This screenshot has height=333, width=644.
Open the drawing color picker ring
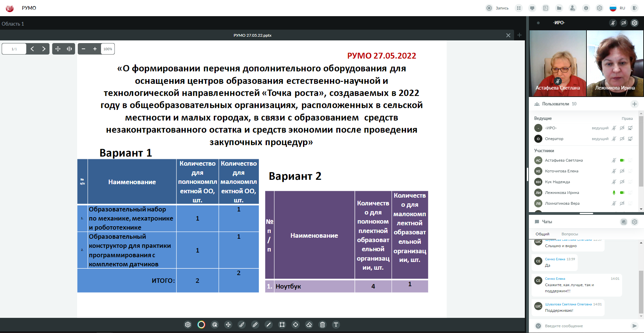click(201, 325)
